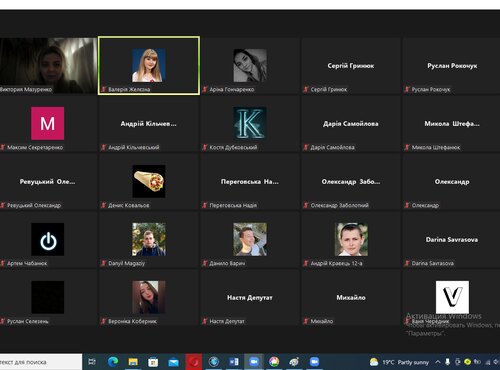Select Костя Дубовський's K avatar tile

tap(250, 124)
